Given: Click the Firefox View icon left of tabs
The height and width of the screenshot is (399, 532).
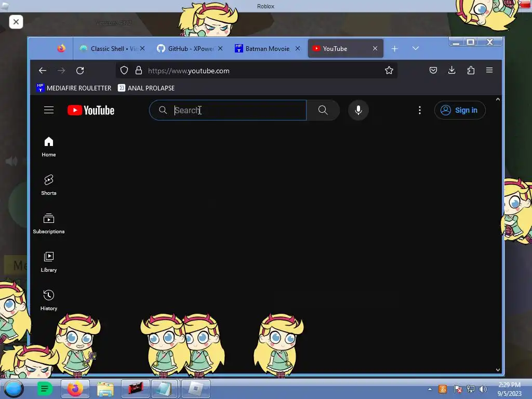Looking at the screenshot, I should 61,48.
